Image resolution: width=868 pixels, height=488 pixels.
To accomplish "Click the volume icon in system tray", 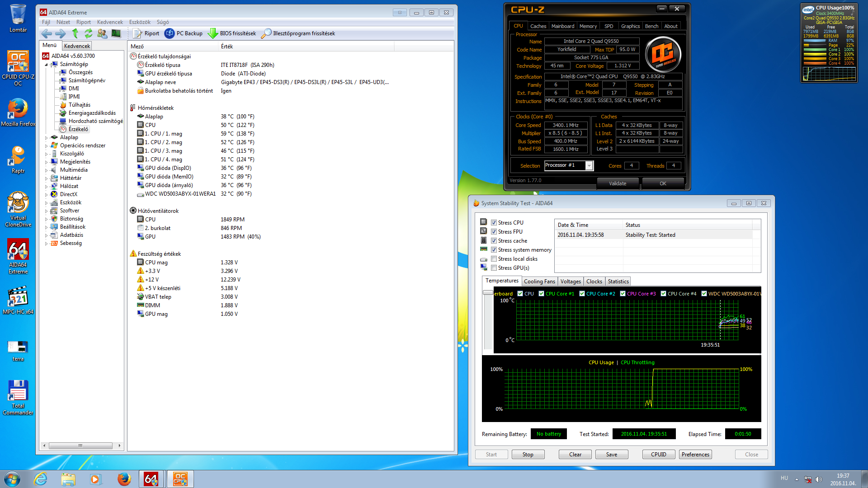I will (819, 479).
